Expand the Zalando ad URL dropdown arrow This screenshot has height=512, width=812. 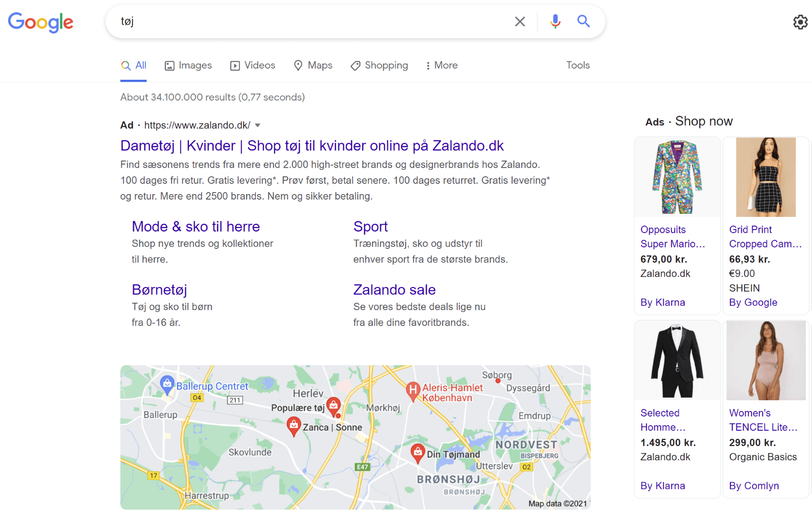click(257, 125)
